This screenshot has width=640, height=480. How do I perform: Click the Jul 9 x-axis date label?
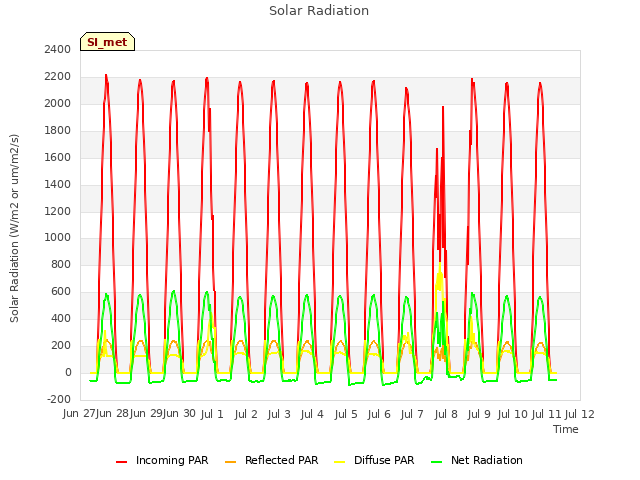pyautogui.click(x=479, y=414)
